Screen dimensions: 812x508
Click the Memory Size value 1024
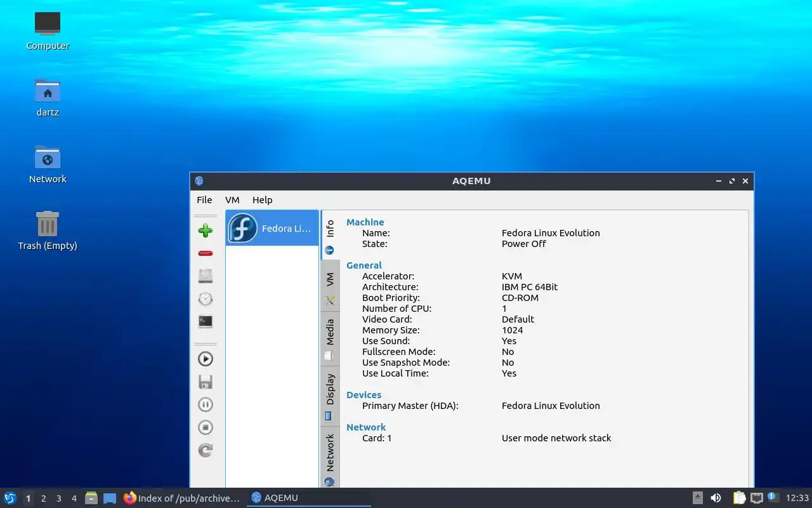pos(513,330)
